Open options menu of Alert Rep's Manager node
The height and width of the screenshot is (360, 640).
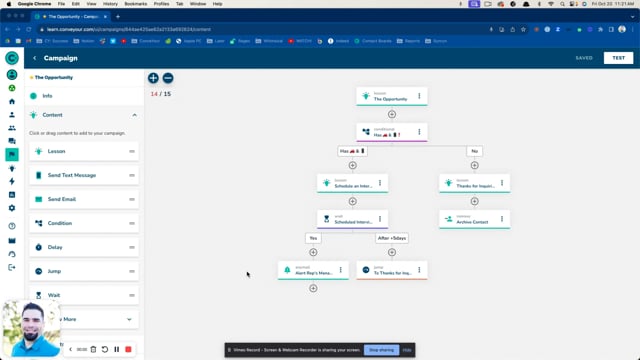tap(341, 270)
